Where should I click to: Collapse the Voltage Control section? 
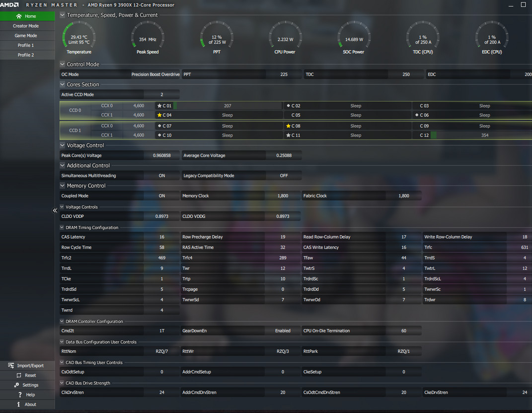coord(63,145)
